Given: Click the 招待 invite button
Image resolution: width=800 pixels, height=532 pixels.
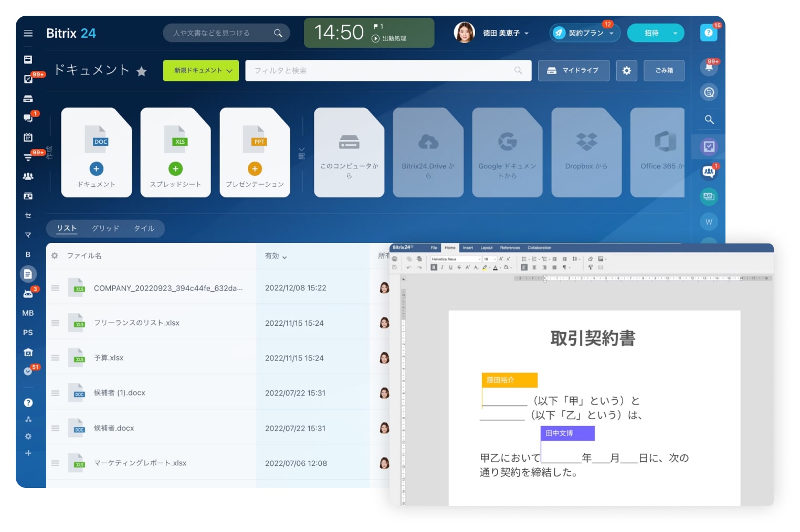Looking at the screenshot, I should coord(651,33).
